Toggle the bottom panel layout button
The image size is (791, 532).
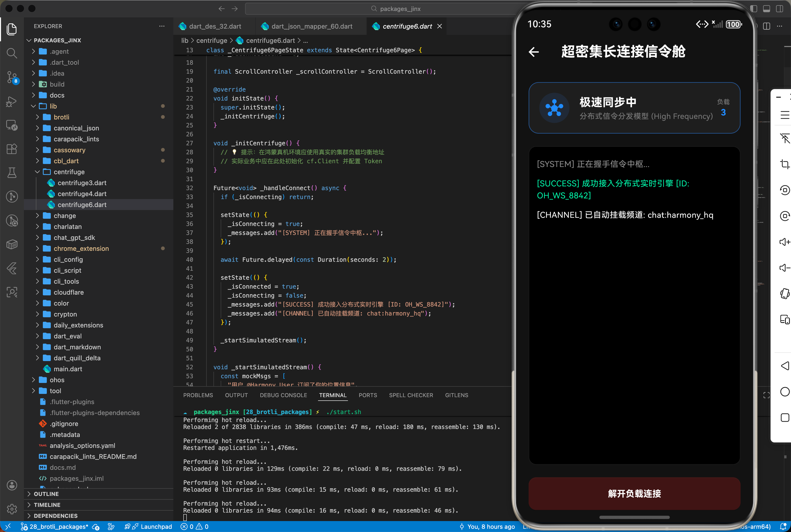pyautogui.click(x=766, y=9)
